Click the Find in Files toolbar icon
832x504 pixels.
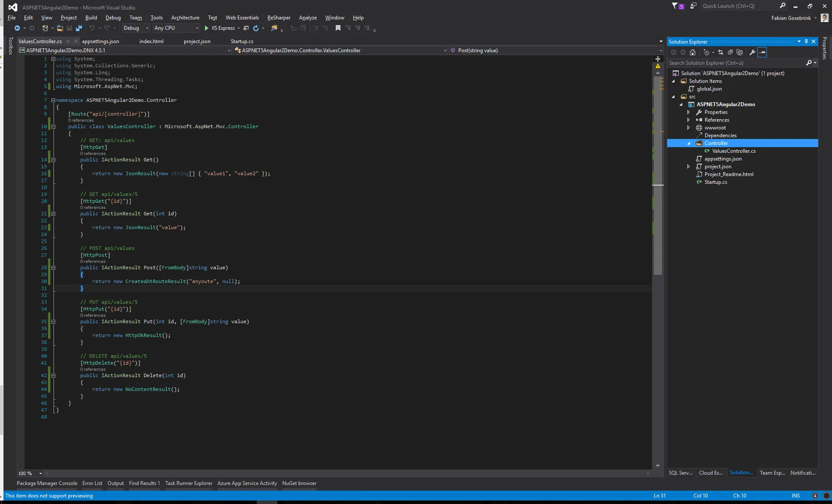(x=274, y=28)
